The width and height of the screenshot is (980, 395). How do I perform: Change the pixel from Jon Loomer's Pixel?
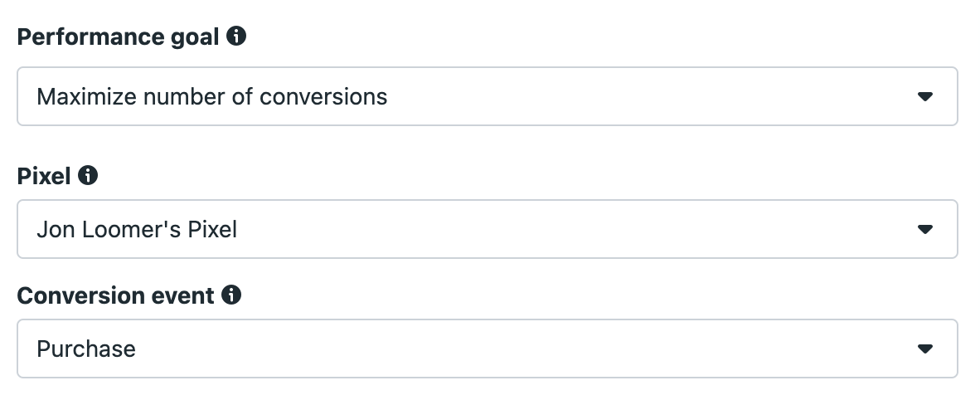(x=487, y=229)
